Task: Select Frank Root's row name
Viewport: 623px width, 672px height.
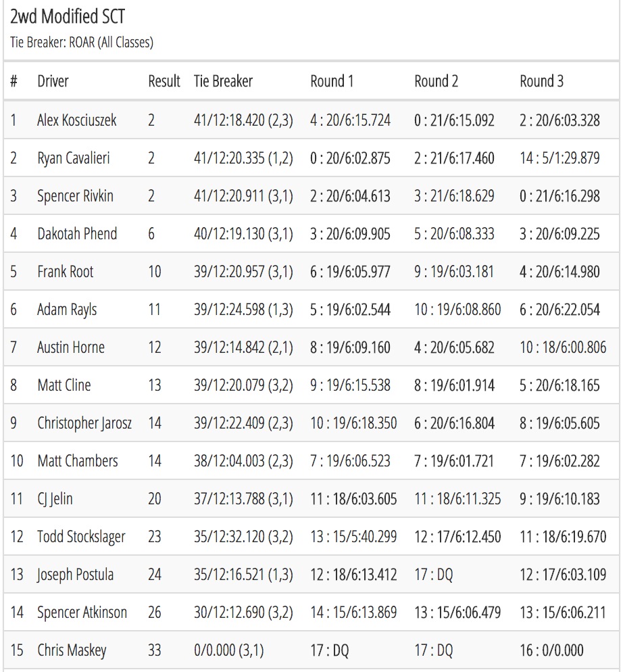Action: pos(65,271)
